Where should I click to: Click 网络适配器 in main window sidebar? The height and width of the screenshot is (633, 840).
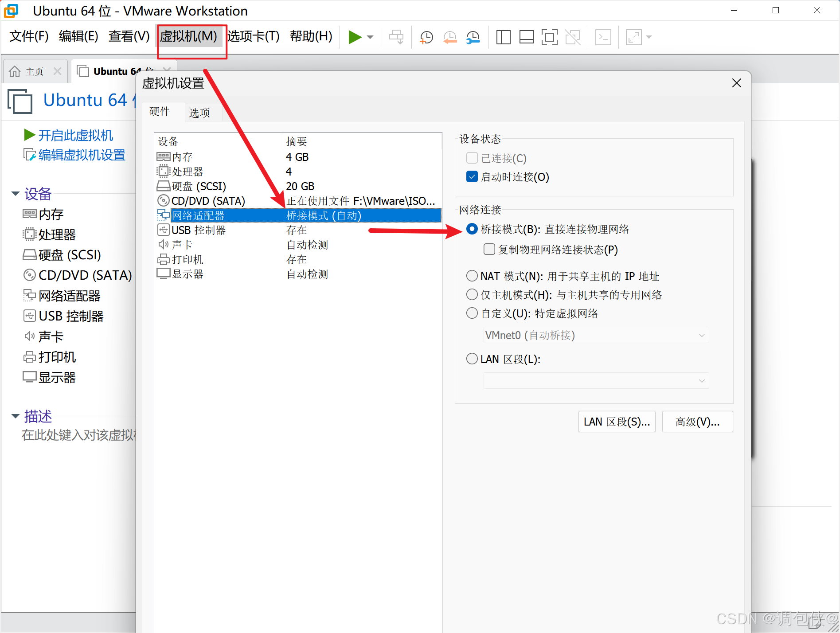(x=62, y=296)
